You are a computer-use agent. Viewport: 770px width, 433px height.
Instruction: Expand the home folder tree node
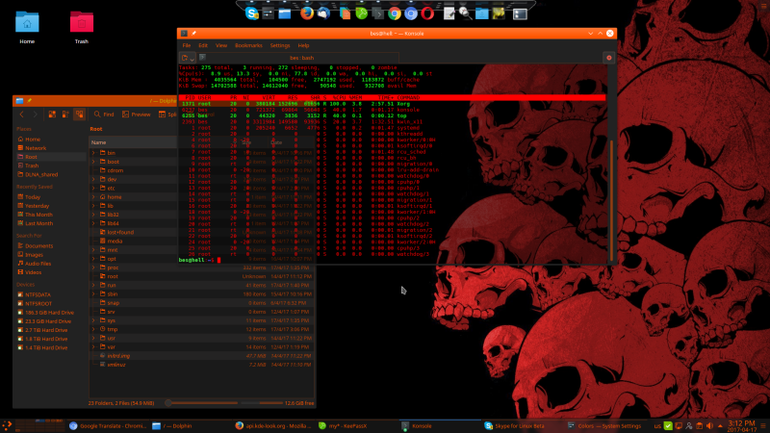[x=94, y=197]
